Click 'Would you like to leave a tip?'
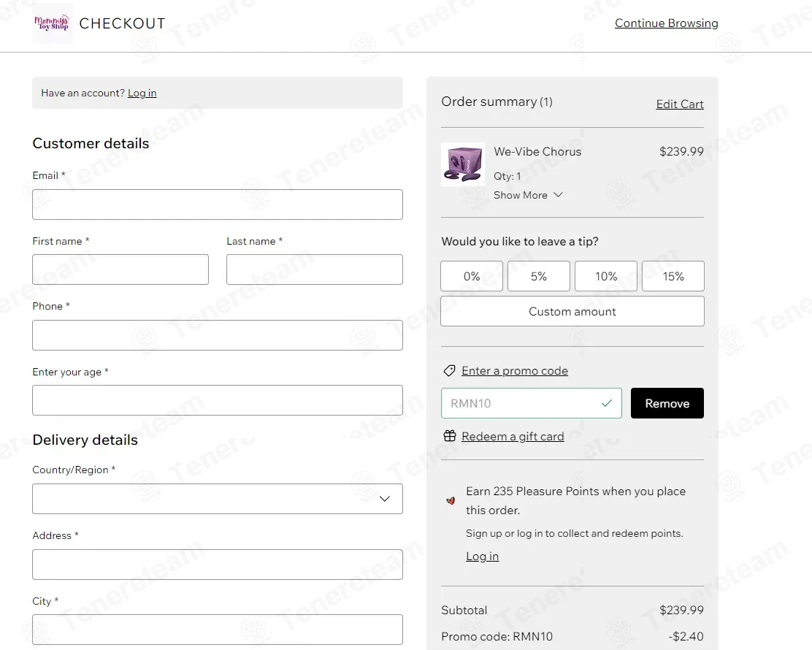 [x=520, y=241]
